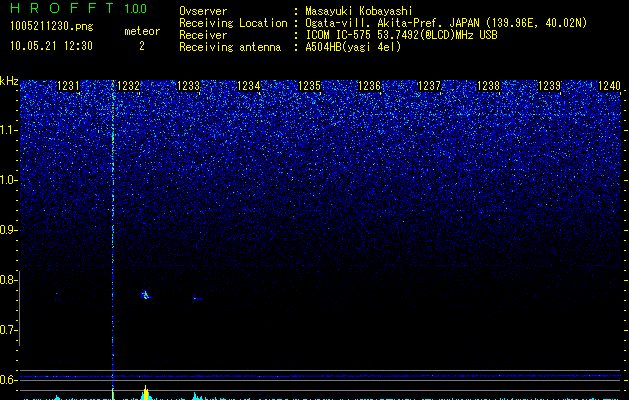Viewport: 629px width, 400px height.
Task: Click the 0.7 kHz axis label
Action: click(8, 330)
